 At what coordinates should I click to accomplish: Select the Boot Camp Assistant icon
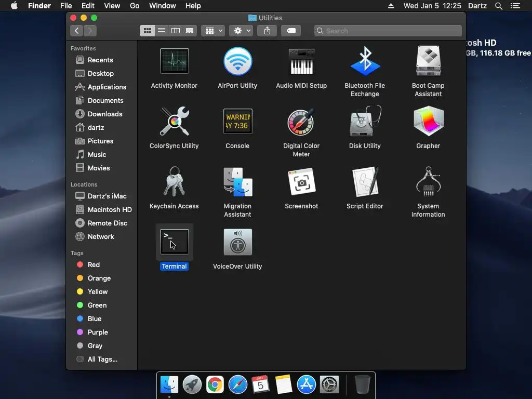point(428,61)
